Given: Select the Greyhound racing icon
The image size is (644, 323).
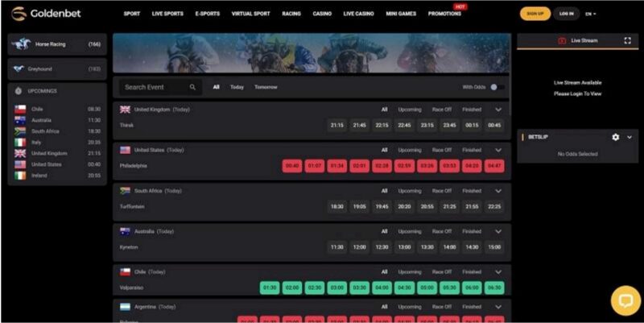Looking at the screenshot, I should [18, 69].
